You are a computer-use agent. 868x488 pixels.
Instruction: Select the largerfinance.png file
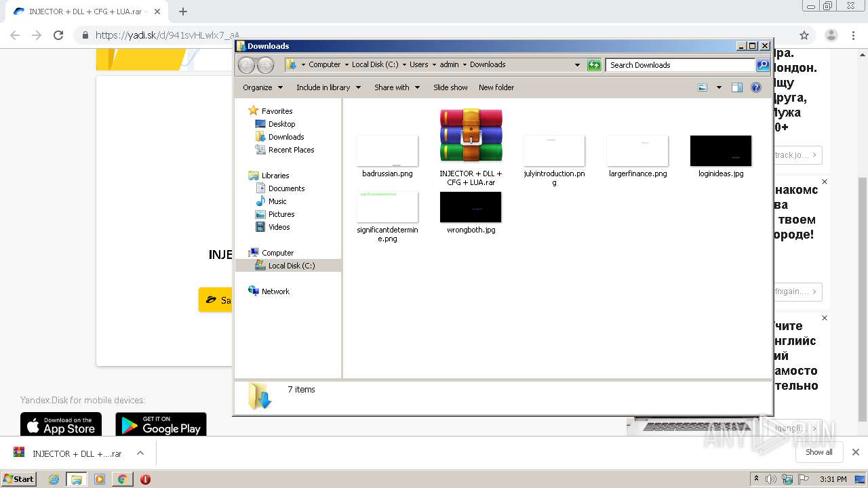pos(637,150)
